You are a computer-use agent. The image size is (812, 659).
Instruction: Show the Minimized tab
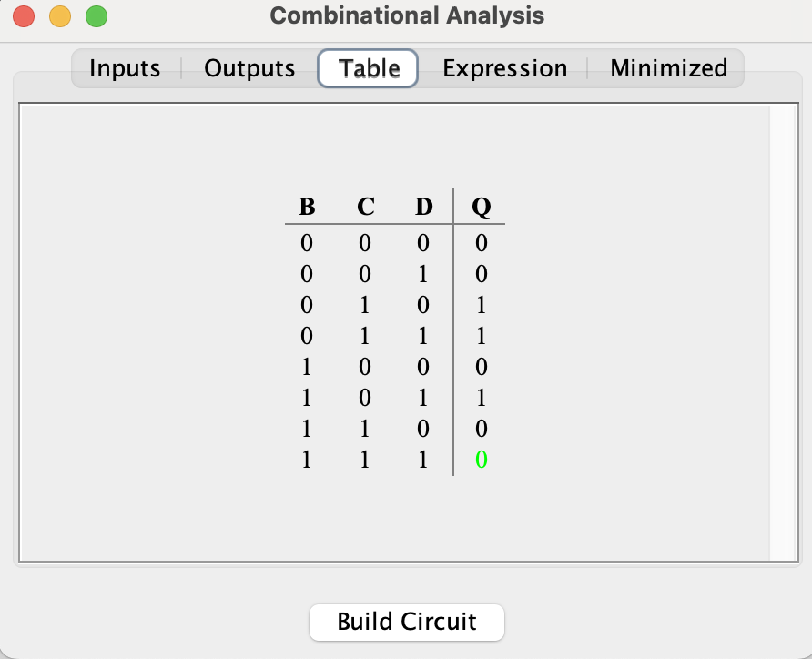(x=668, y=68)
